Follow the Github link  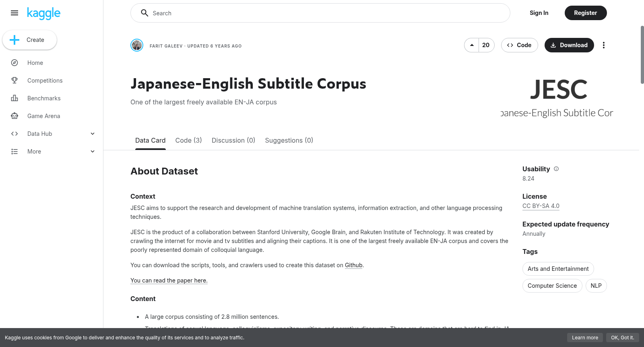(354, 265)
